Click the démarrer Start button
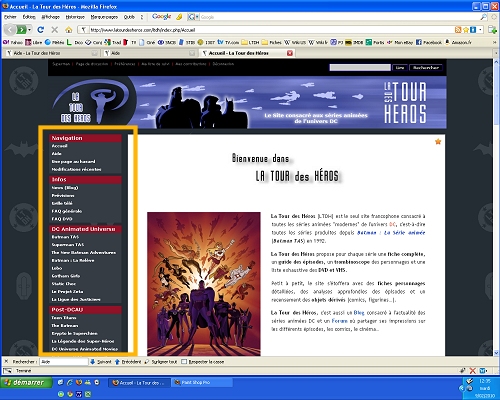Image resolution: width=500 pixels, height=400 pixels. click(x=26, y=382)
